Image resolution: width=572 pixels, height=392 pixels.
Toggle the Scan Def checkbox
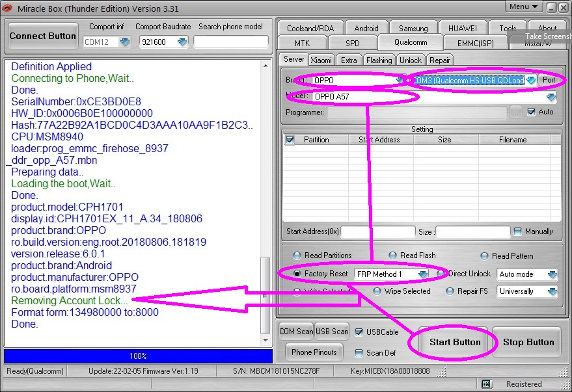(x=359, y=352)
